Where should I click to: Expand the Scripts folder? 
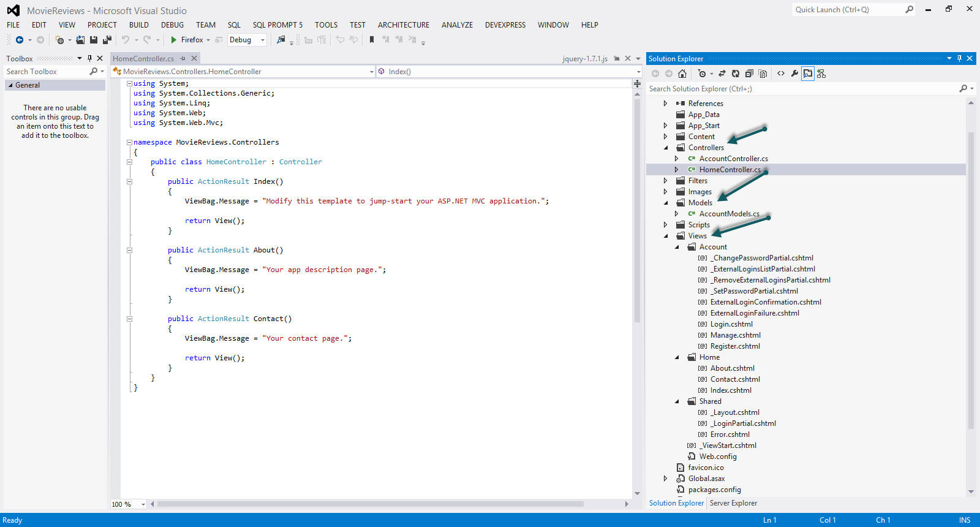[x=666, y=225]
